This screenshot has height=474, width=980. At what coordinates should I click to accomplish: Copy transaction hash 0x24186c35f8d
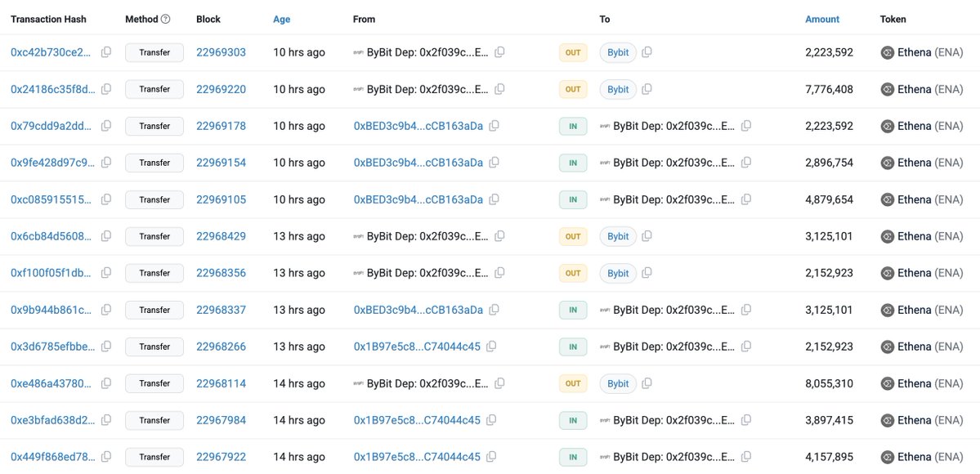(x=106, y=89)
